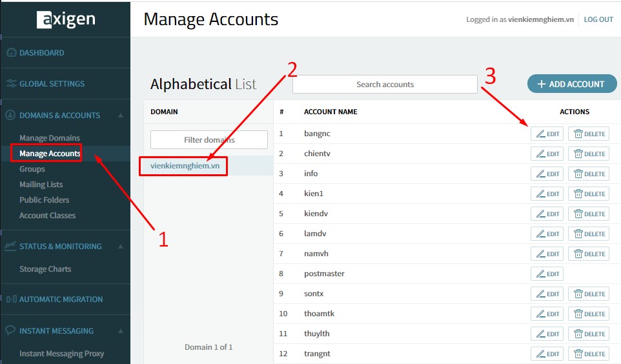Image resolution: width=621 pixels, height=364 pixels.
Task: Edit the postmaster account
Action: click(547, 274)
